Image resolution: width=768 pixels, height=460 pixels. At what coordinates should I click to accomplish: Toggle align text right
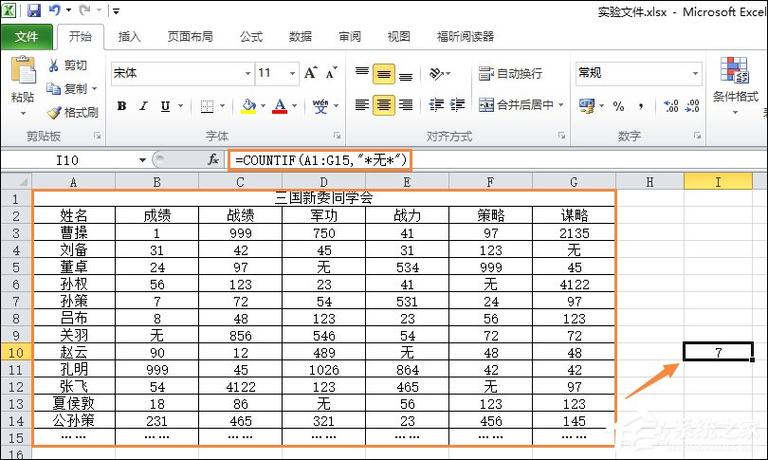tap(406, 105)
